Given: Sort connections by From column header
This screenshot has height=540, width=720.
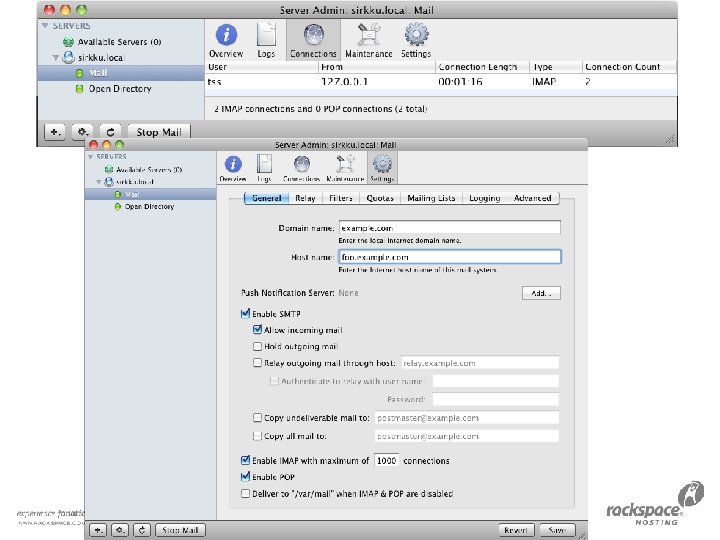Looking at the screenshot, I should (x=376, y=67).
